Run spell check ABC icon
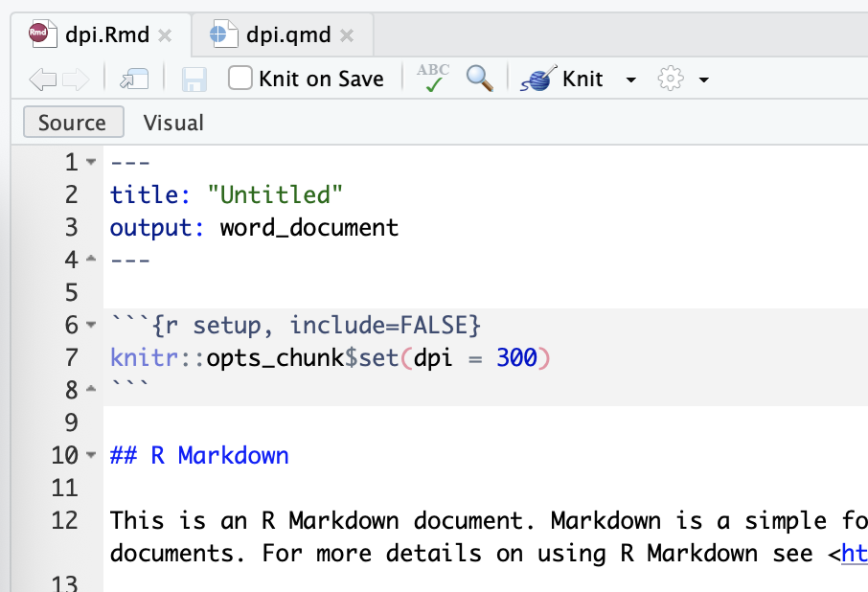 [x=433, y=78]
